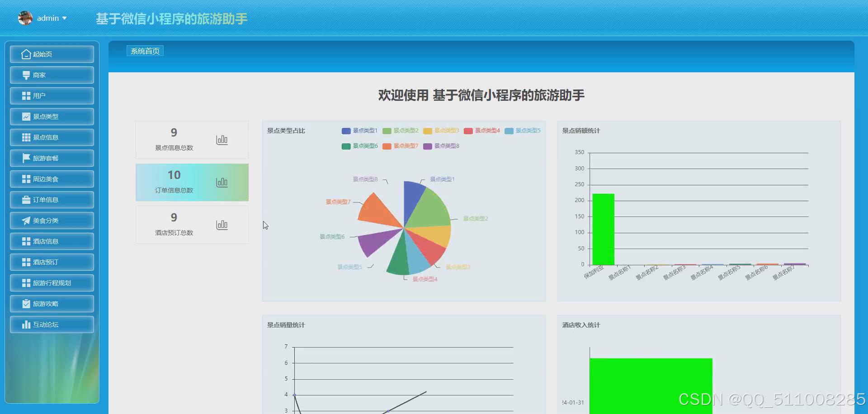Select 景点信息 grid icon in sidebar
Image resolution: width=868 pixels, height=414 pixels.
[x=26, y=137]
